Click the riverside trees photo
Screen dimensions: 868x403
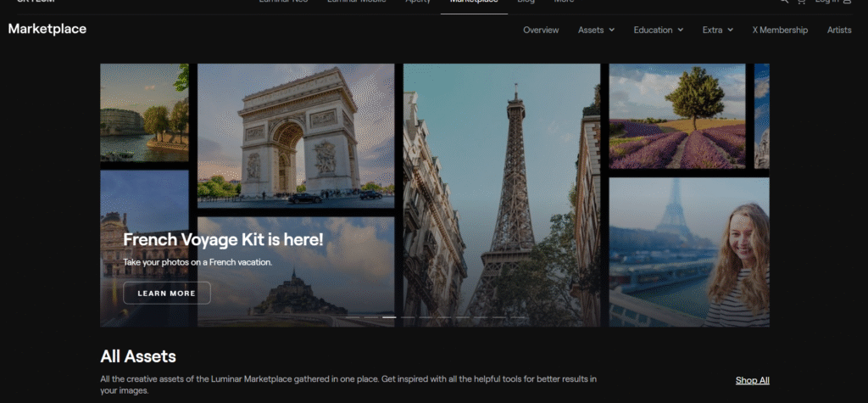(x=144, y=113)
